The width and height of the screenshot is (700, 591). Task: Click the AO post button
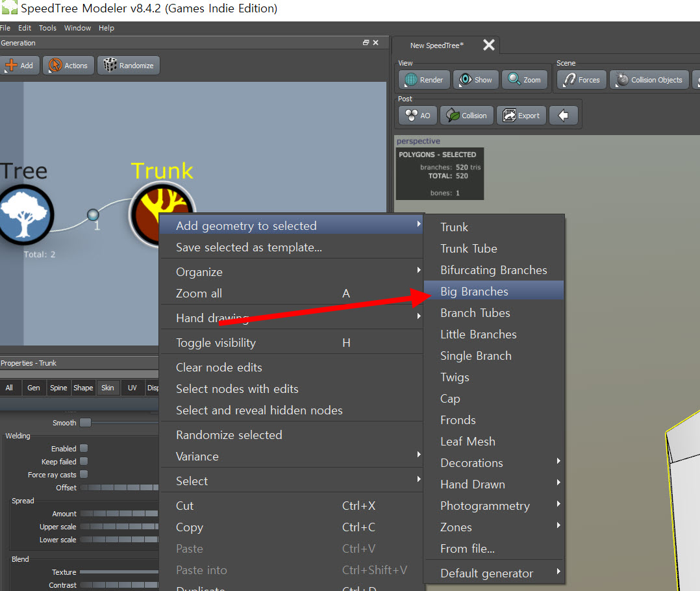pos(418,116)
